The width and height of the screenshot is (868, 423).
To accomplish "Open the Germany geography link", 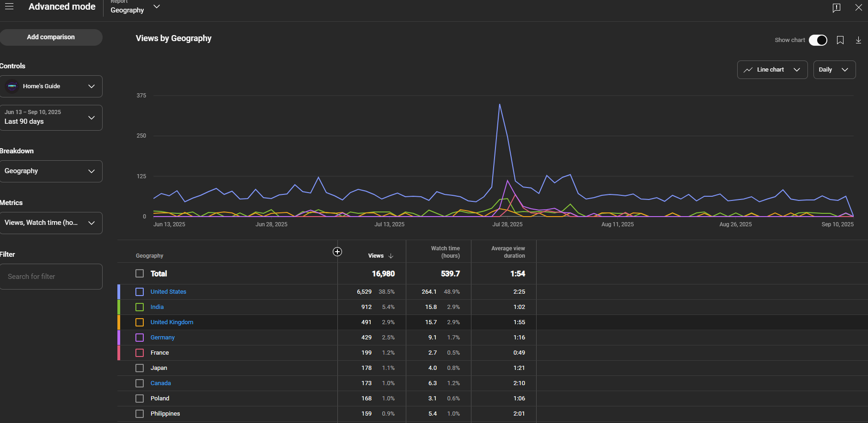I will 163,338.
